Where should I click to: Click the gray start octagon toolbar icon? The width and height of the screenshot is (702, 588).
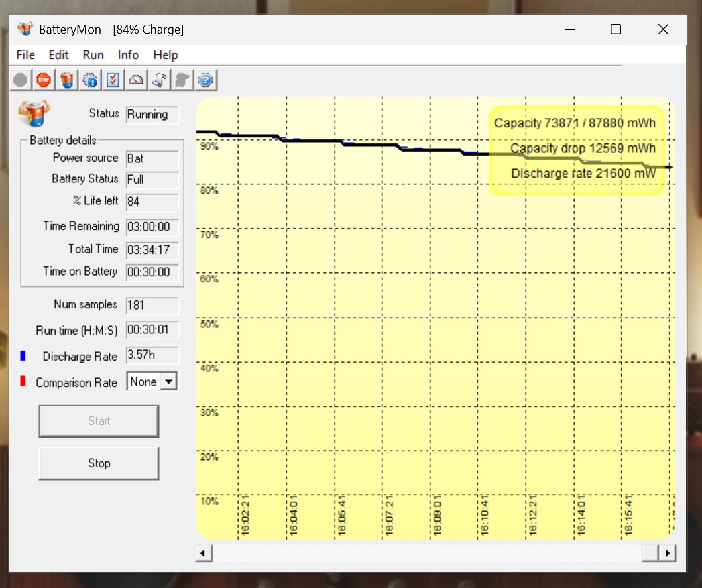21,80
